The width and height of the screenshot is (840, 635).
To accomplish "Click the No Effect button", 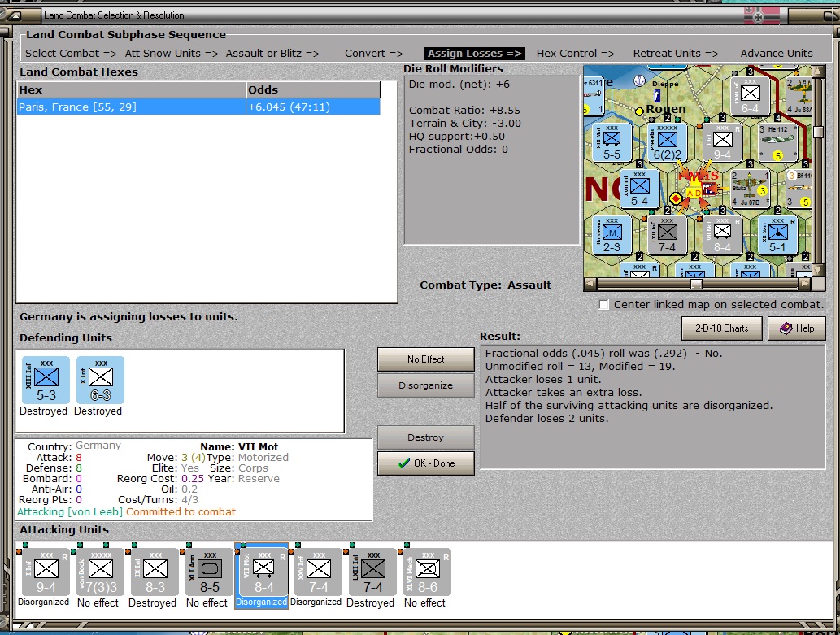I will tap(426, 359).
